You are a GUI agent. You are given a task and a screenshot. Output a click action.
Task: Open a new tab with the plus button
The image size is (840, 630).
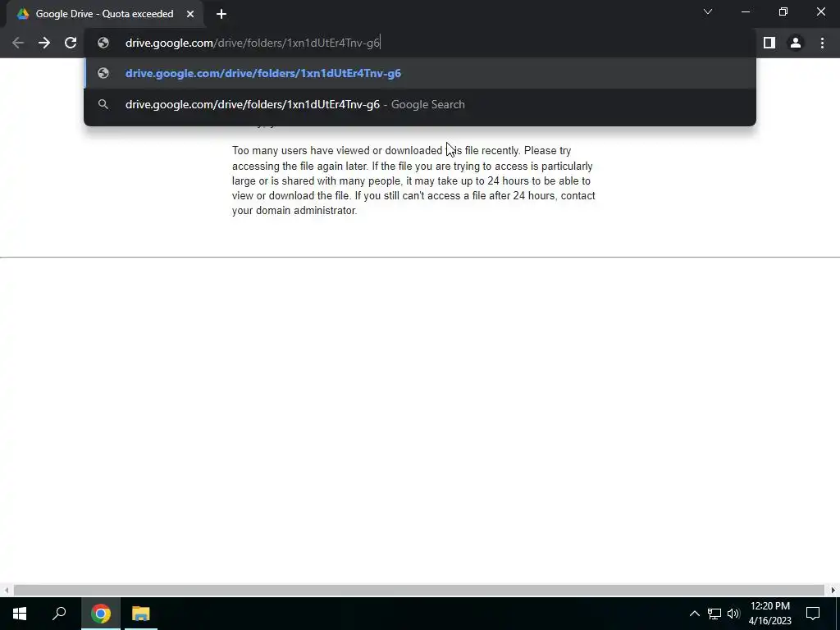point(221,14)
